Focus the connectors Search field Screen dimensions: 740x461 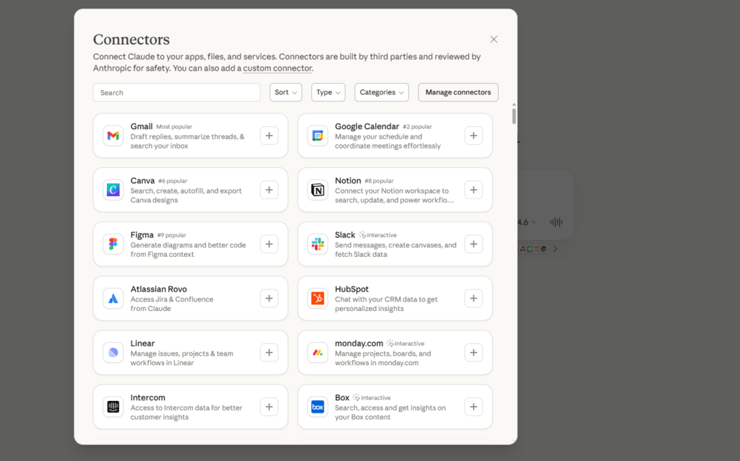point(177,92)
